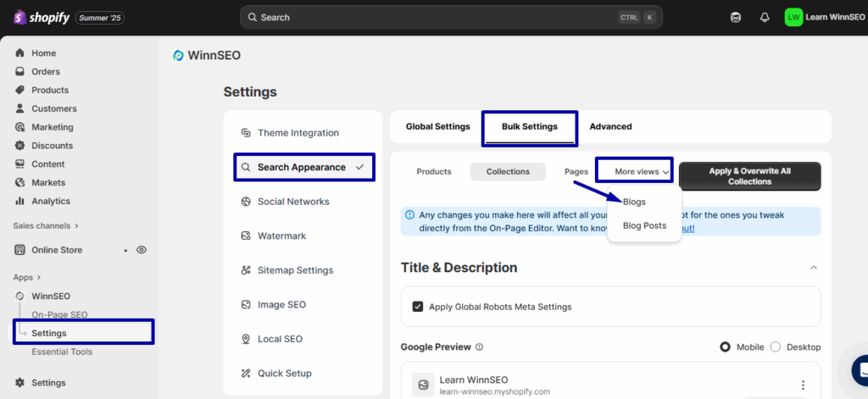Click the Marketing target icon
Screen dimensions: 868x399
pyautogui.click(x=20, y=127)
